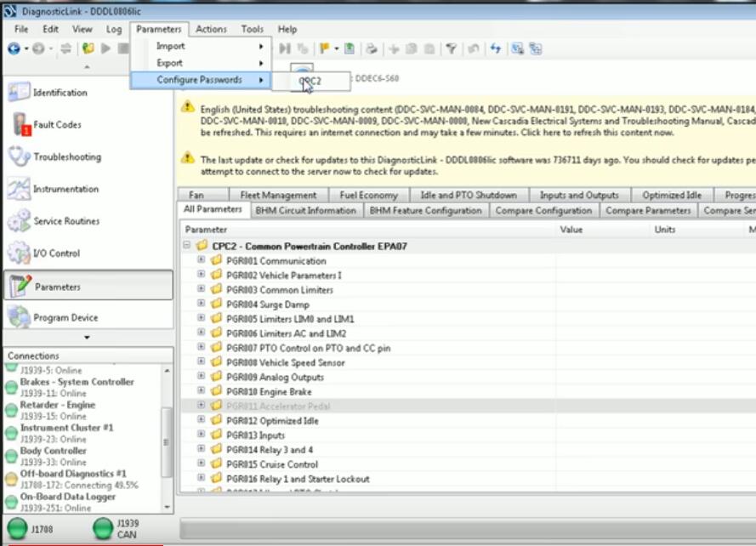The image size is (756, 546).
Task: Select PGR016 Relay 1 and Starter Lockout
Action: click(x=298, y=479)
